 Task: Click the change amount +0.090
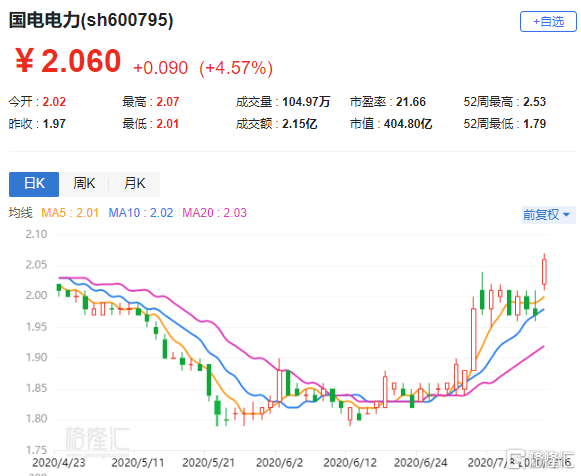pyautogui.click(x=160, y=68)
